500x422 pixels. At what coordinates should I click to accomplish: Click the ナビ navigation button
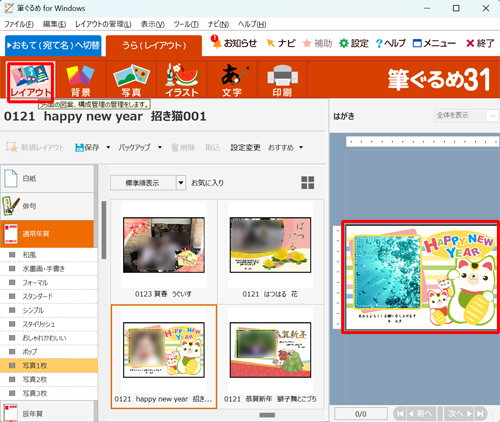(x=281, y=43)
